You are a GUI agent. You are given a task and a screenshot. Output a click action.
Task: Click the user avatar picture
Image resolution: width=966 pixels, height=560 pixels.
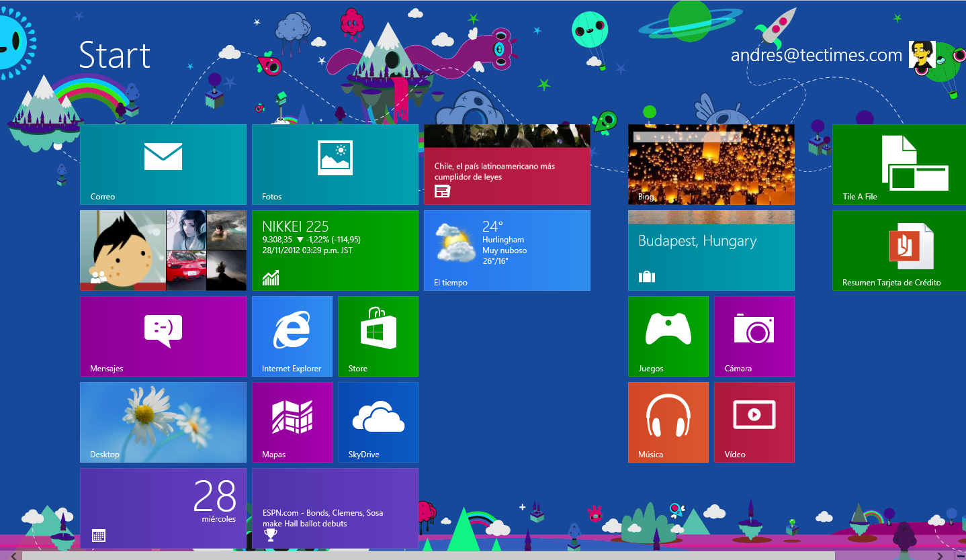(922, 54)
